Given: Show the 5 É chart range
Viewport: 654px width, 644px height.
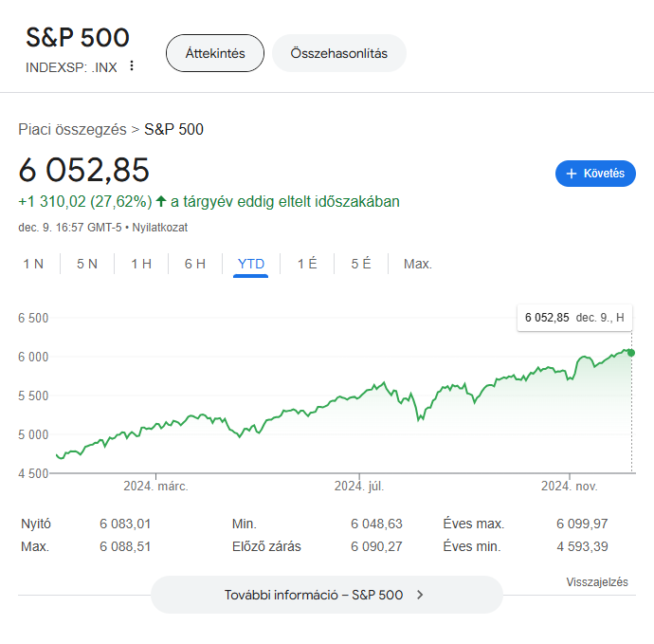Looking at the screenshot, I should point(361,264).
